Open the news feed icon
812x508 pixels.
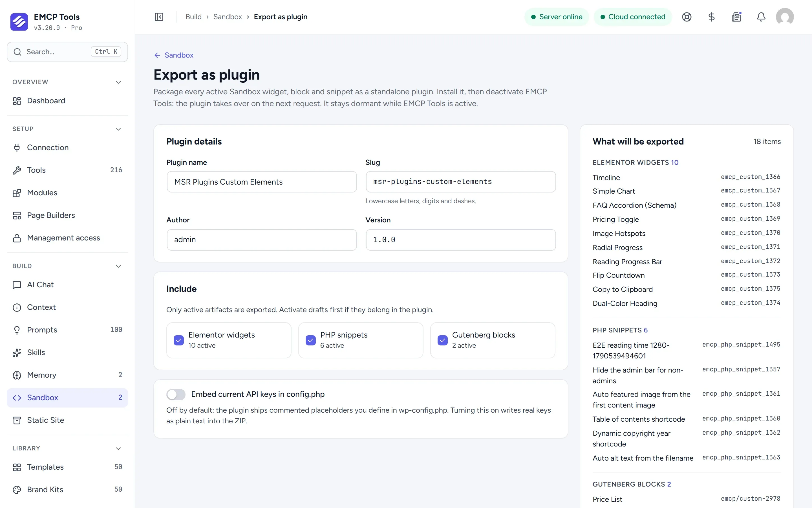pos(736,17)
